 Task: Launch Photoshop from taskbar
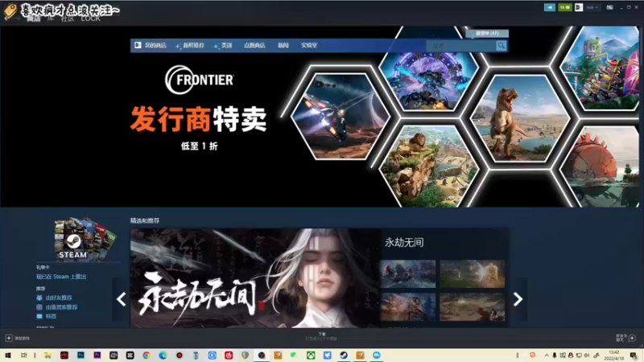[x=80, y=355]
